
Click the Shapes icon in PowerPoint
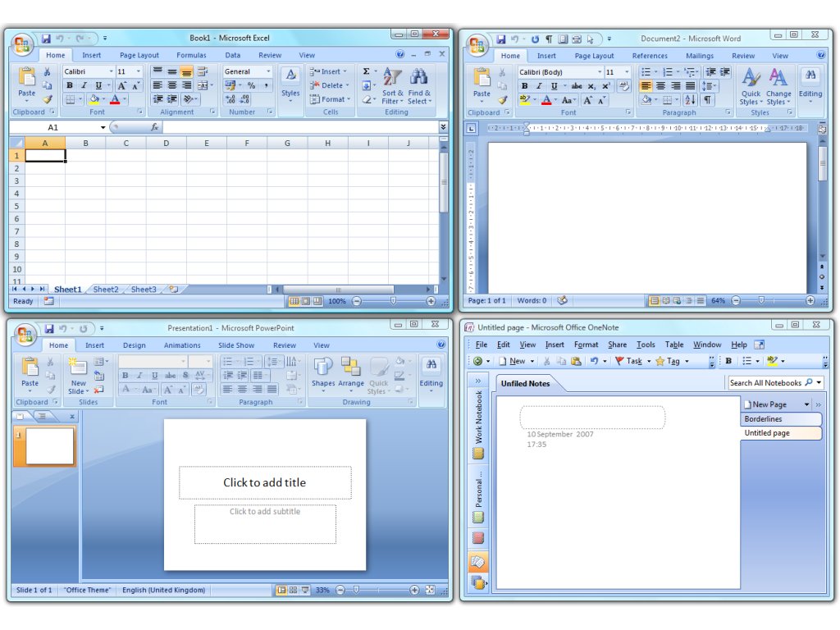click(x=323, y=367)
